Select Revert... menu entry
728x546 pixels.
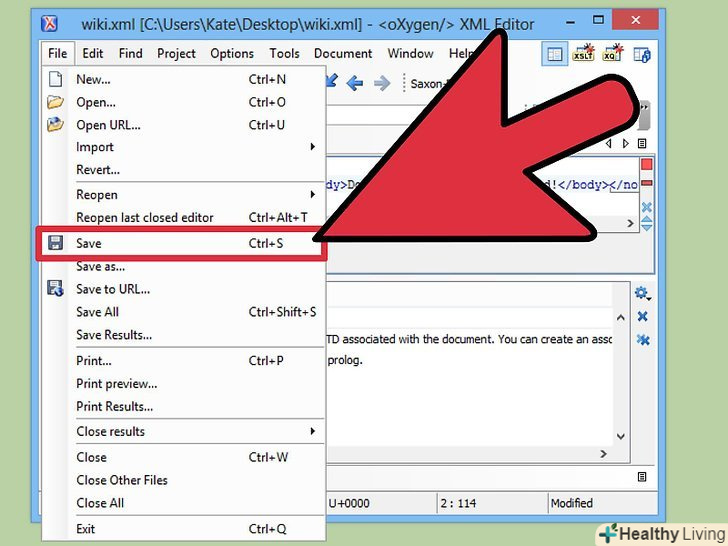click(x=183, y=170)
